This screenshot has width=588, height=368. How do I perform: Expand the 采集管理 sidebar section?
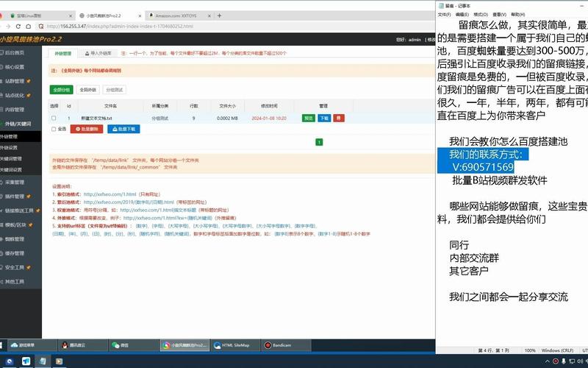[x=14, y=182]
